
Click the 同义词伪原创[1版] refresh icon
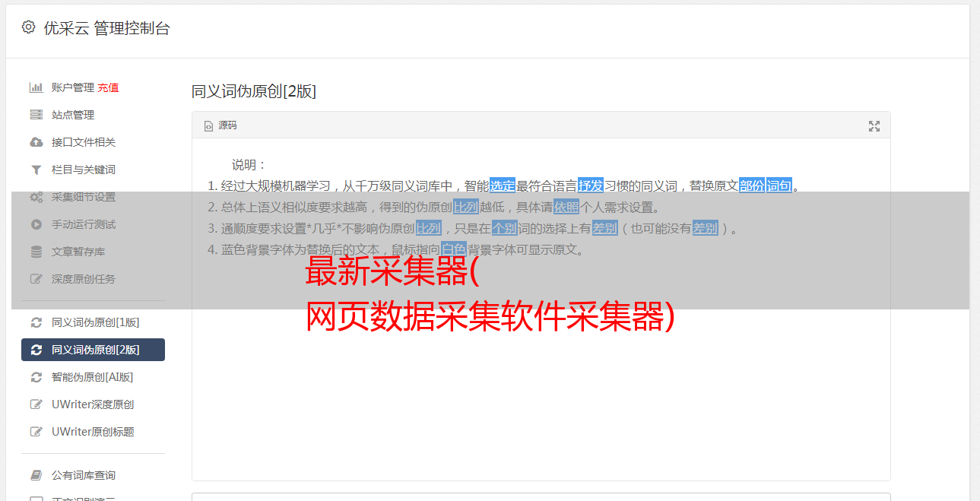[36, 322]
